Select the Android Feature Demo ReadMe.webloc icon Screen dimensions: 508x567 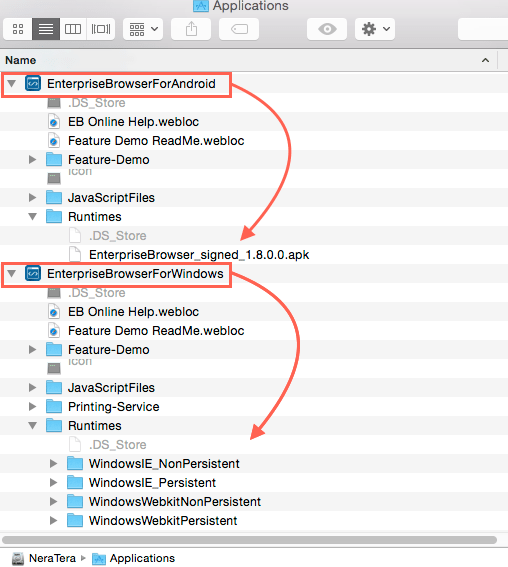coord(54,141)
